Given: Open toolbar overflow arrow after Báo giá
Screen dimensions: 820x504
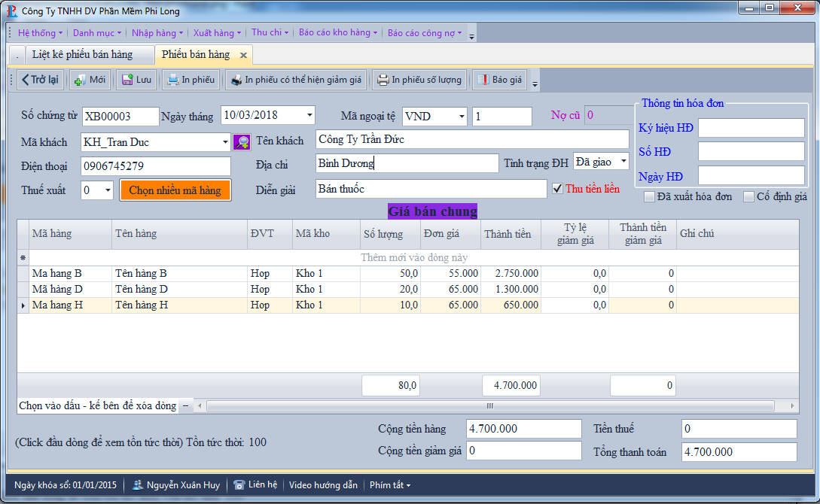Looking at the screenshot, I should (535, 84).
